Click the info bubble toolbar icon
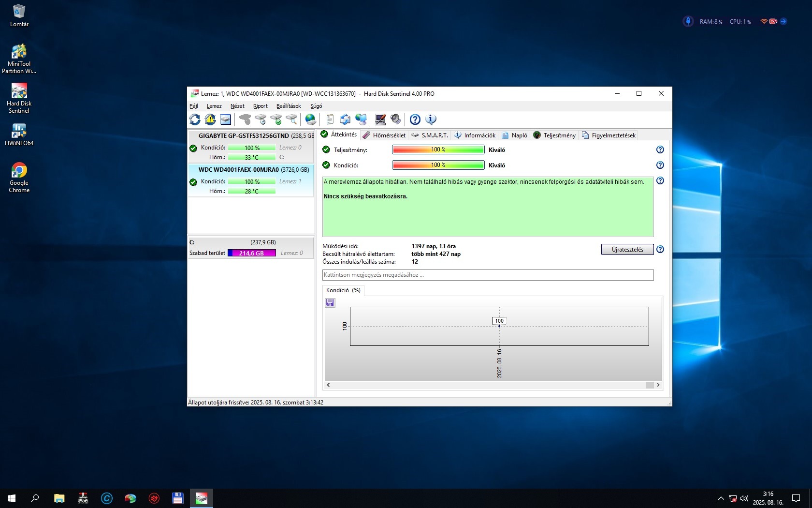Screen dimensions: 812x508 click(430, 120)
